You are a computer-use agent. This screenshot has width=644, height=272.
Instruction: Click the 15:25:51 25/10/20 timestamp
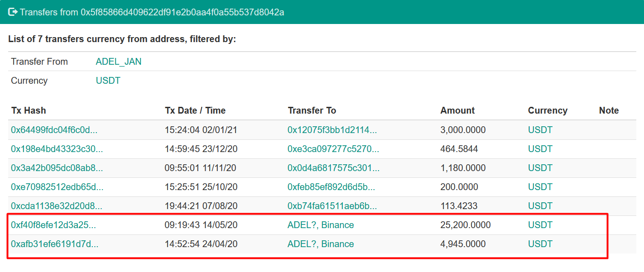click(201, 187)
